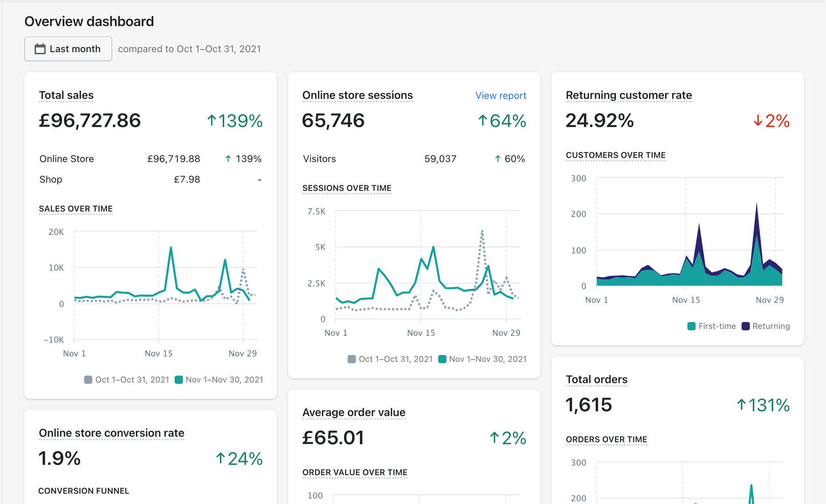The image size is (826, 504).
Task: Click the up arrow beside 24% conversion rate
Action: point(220,458)
